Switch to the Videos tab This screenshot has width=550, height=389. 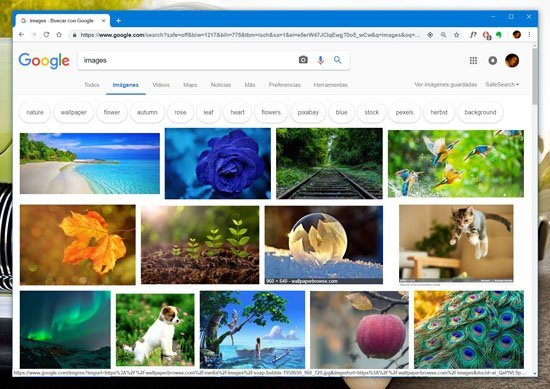[x=161, y=85]
